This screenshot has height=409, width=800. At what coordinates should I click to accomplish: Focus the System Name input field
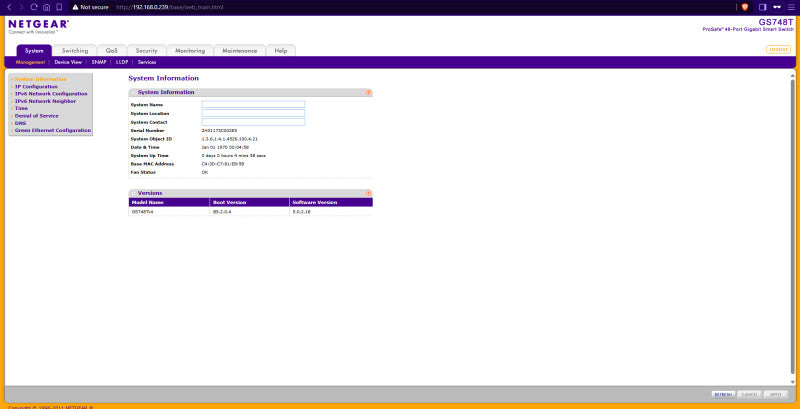[x=253, y=105]
